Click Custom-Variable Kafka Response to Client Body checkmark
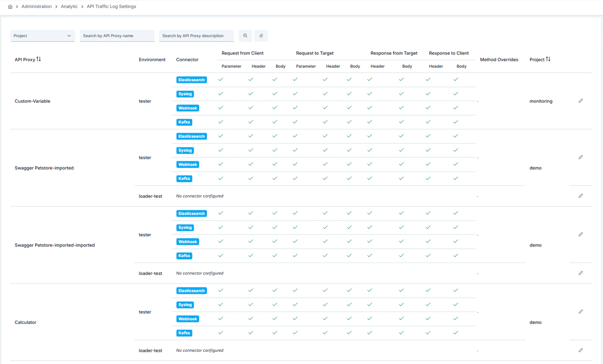The image size is (603, 364). pyautogui.click(x=456, y=122)
